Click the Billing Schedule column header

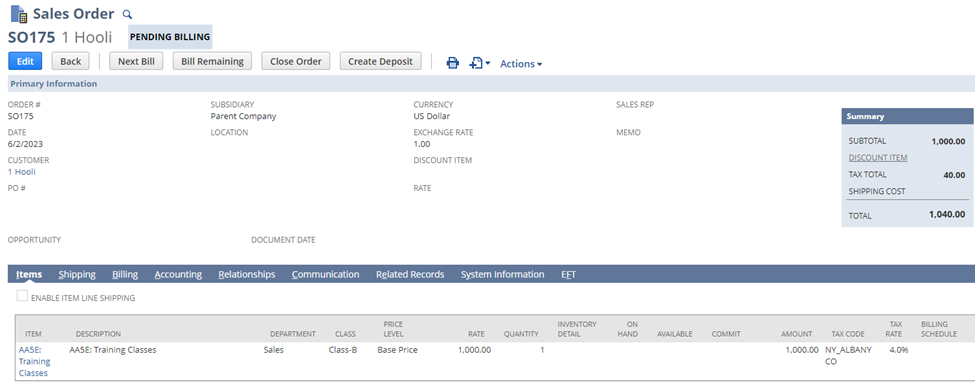pos(938,329)
